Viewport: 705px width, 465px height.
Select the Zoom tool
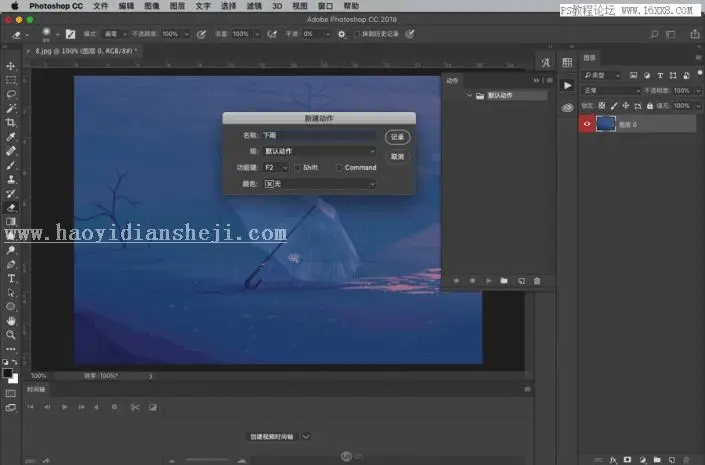(11, 335)
